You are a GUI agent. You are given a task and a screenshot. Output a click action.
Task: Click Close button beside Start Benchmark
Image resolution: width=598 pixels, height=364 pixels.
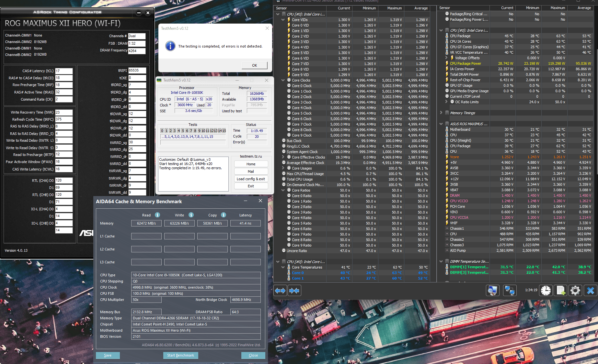pos(253,355)
